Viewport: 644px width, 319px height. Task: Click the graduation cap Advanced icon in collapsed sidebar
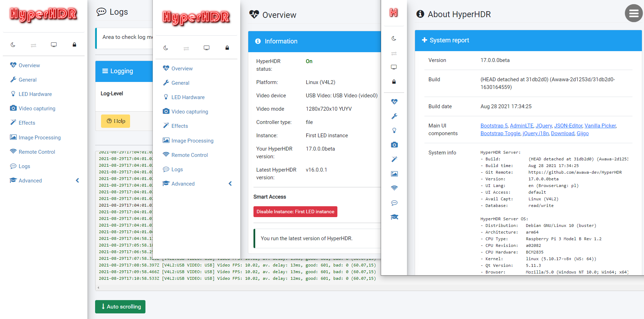tap(394, 217)
